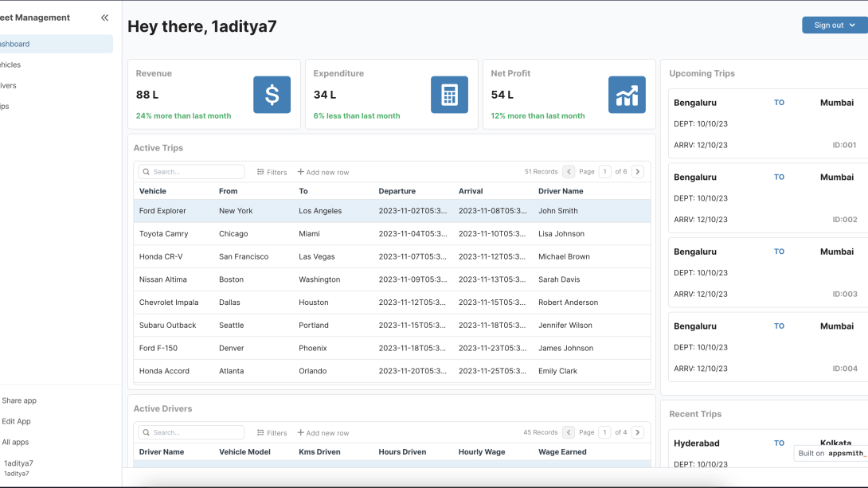The width and height of the screenshot is (868, 488).
Task: Focus the Active Trips search field
Action: click(x=191, y=171)
